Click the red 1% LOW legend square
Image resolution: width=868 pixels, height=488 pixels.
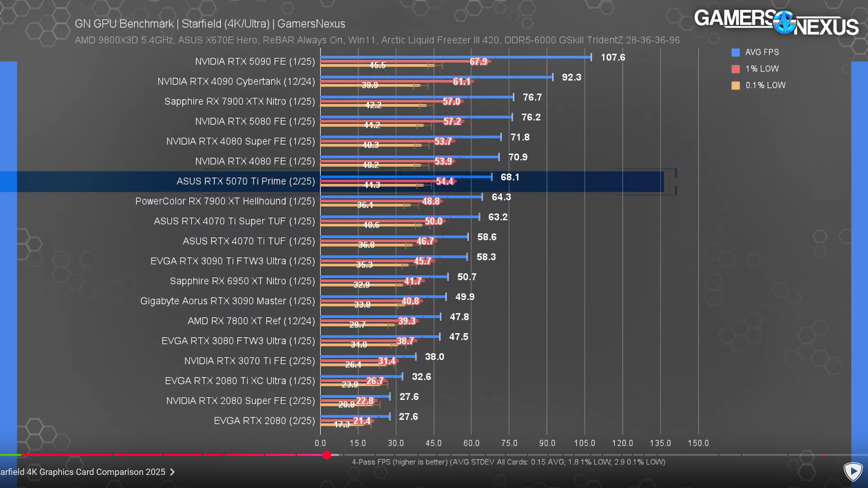736,69
